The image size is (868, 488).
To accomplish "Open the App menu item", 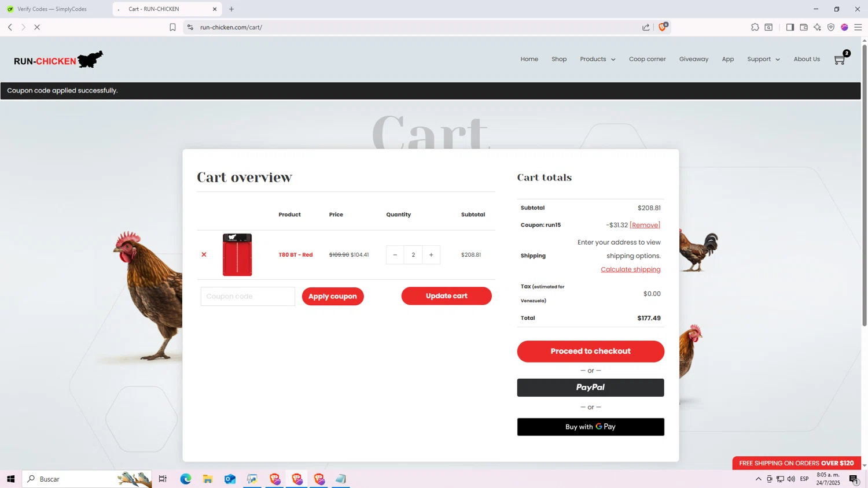I will [x=728, y=59].
